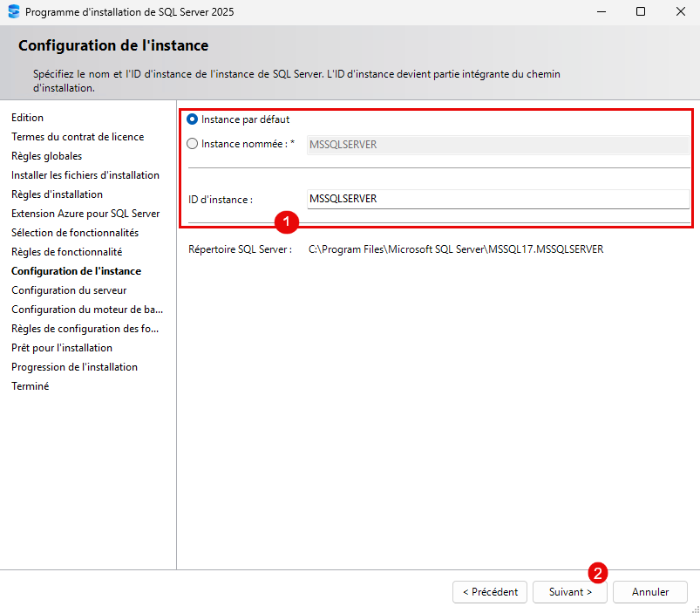The height and width of the screenshot is (613, 700).
Task: Click the "Suivant >" button
Action: pyautogui.click(x=570, y=592)
